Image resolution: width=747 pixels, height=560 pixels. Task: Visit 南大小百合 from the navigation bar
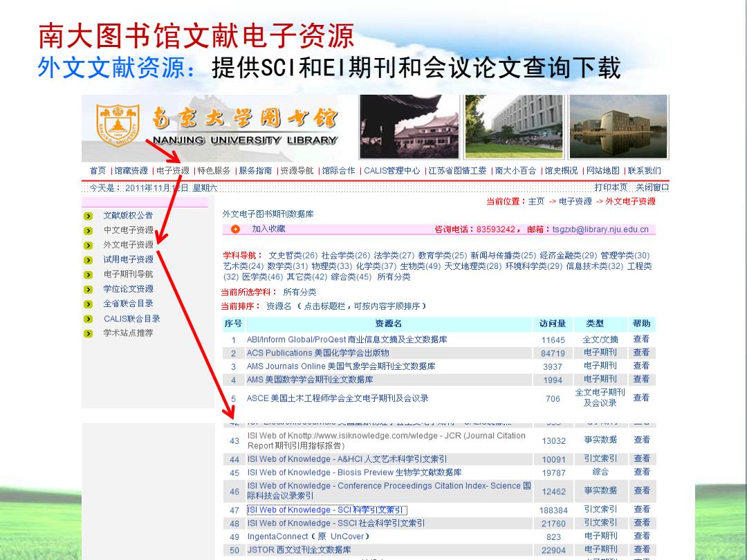(515, 171)
